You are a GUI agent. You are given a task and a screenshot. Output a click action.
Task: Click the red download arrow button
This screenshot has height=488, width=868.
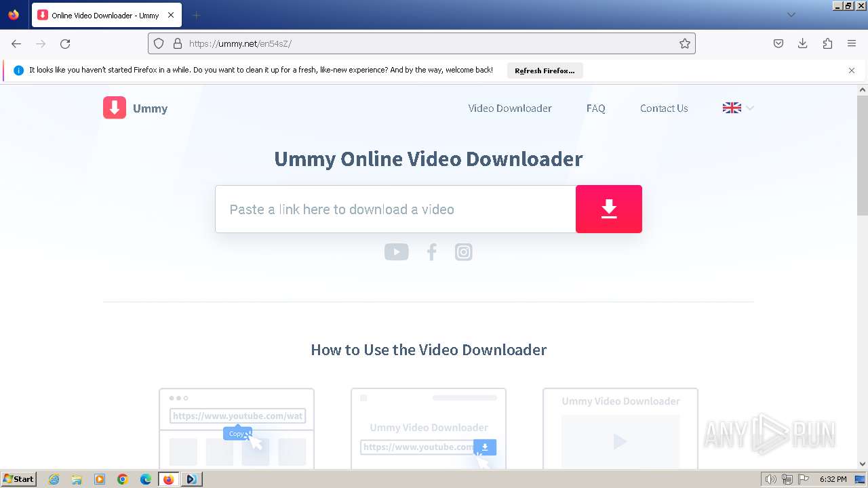tap(609, 209)
